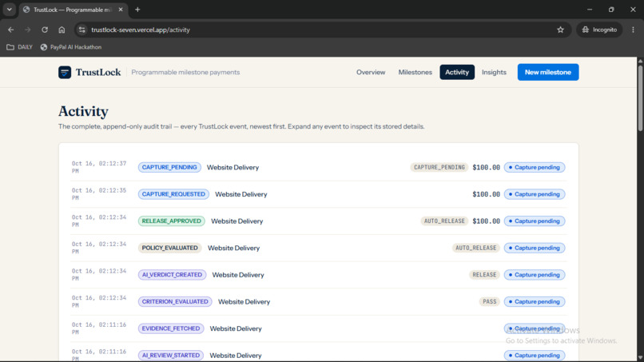Expand the CRITERION_EVALUATED event row
The height and width of the screenshot is (362, 644).
[x=318, y=301]
